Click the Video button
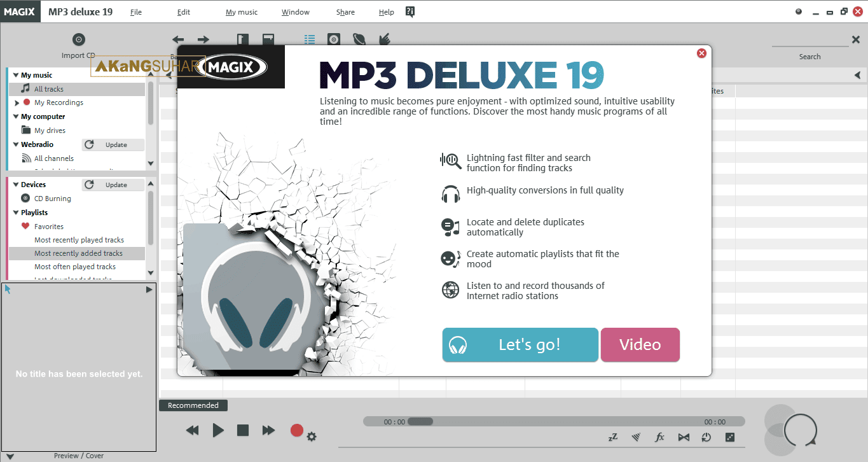868x462 pixels. pyautogui.click(x=640, y=345)
